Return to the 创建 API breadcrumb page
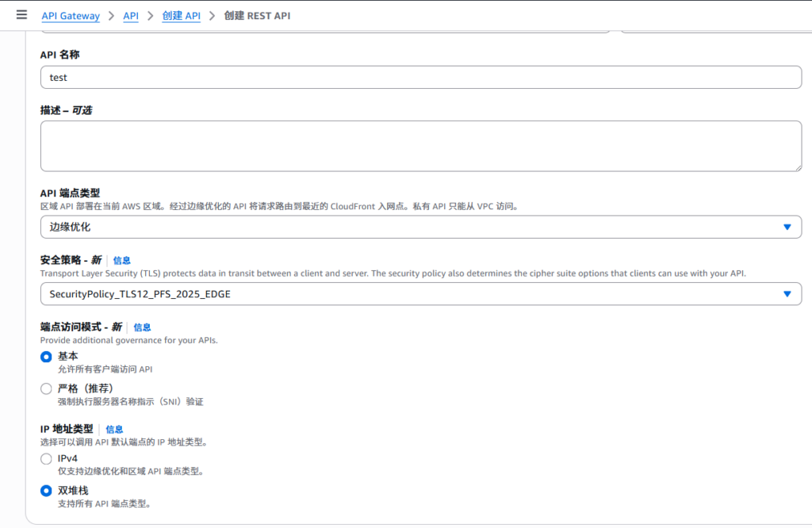The image size is (812, 528). pos(181,16)
